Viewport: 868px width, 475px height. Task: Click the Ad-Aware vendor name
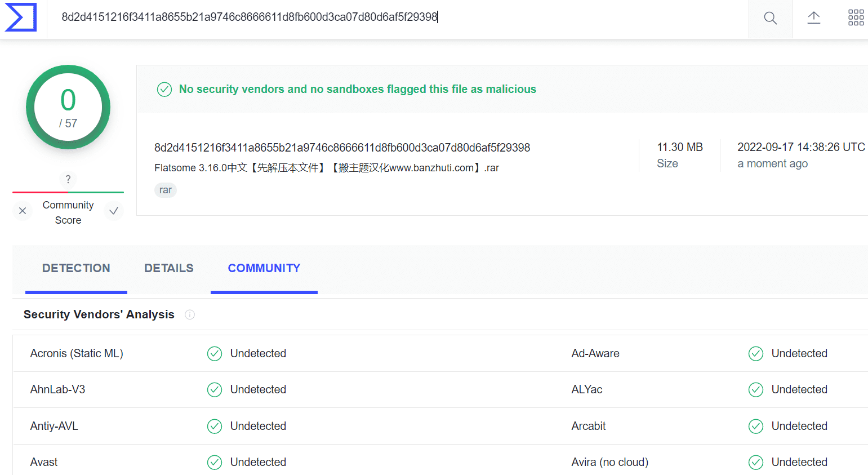595,353
